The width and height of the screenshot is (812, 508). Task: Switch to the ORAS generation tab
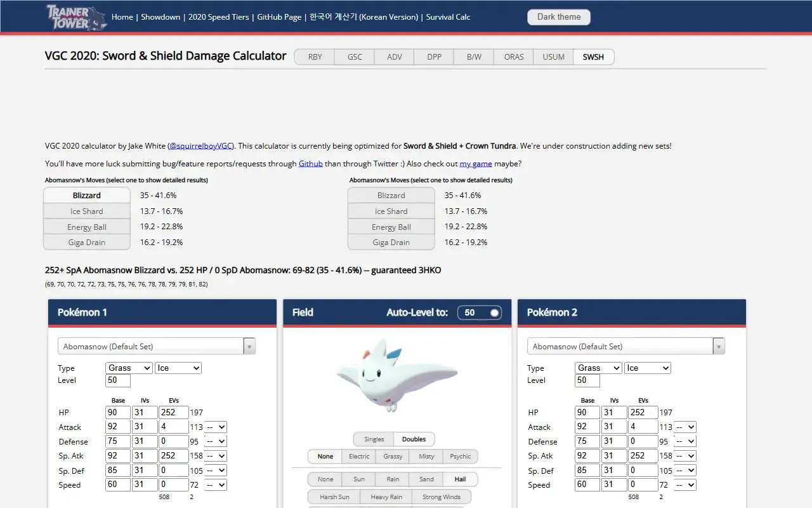pyautogui.click(x=514, y=57)
